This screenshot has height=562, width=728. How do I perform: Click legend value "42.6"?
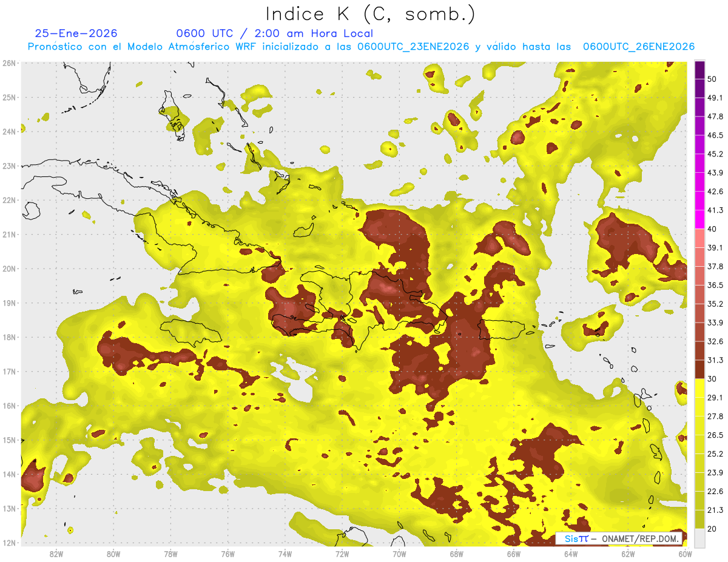click(715, 192)
